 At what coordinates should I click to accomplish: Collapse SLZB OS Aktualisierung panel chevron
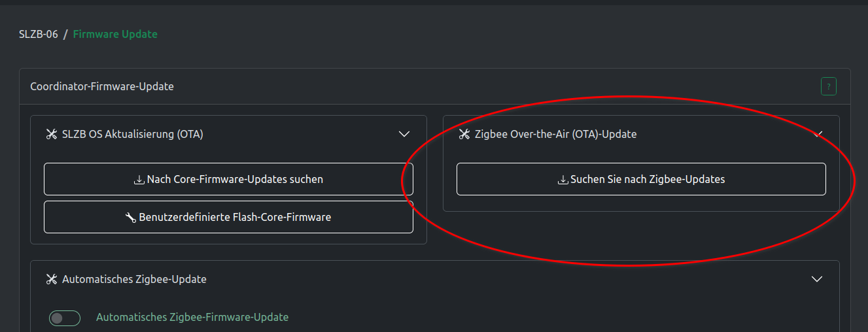(x=404, y=135)
